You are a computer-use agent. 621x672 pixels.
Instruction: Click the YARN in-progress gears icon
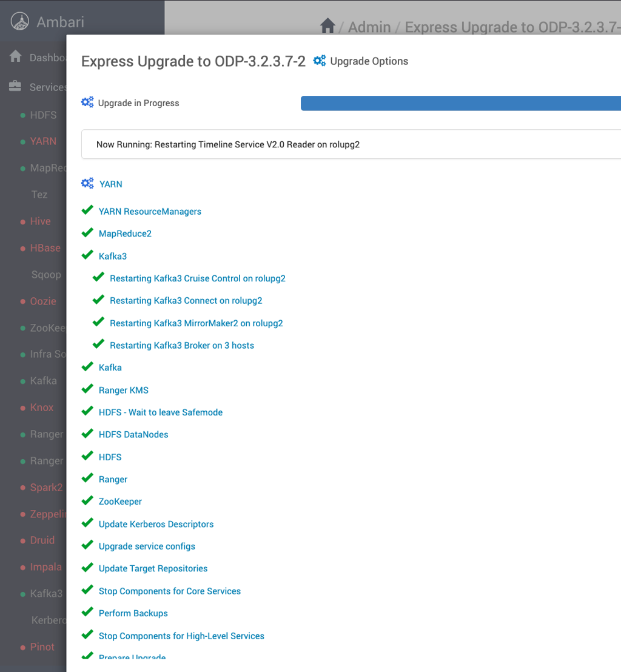point(87,183)
